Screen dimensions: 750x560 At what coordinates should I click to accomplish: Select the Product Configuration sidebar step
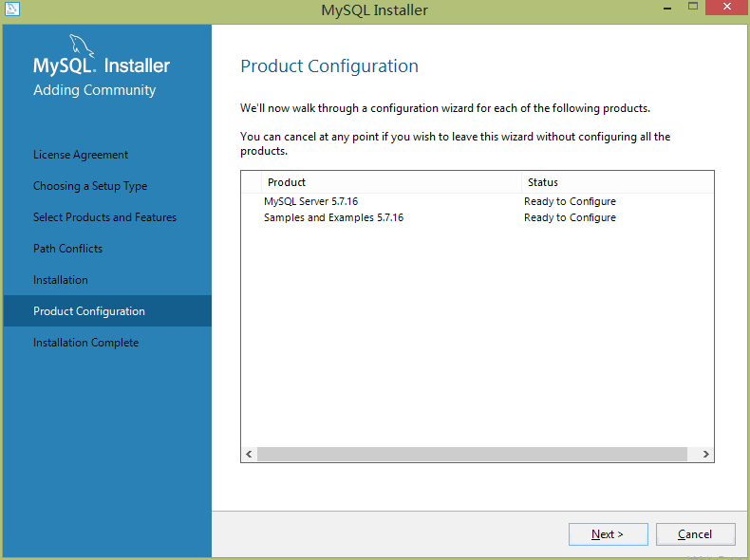click(x=89, y=311)
